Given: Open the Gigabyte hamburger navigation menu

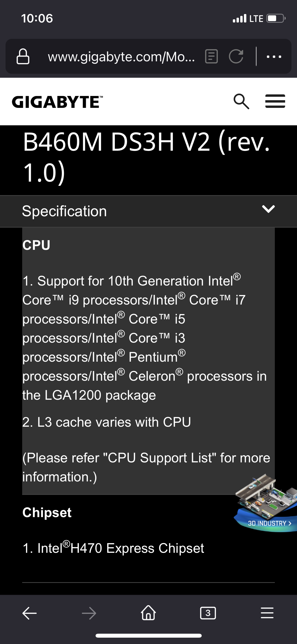Looking at the screenshot, I should tap(275, 101).
